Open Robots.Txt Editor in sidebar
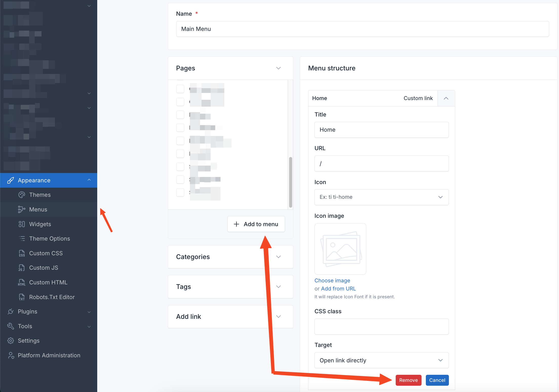This screenshot has width=559, height=392. pyautogui.click(x=49, y=297)
